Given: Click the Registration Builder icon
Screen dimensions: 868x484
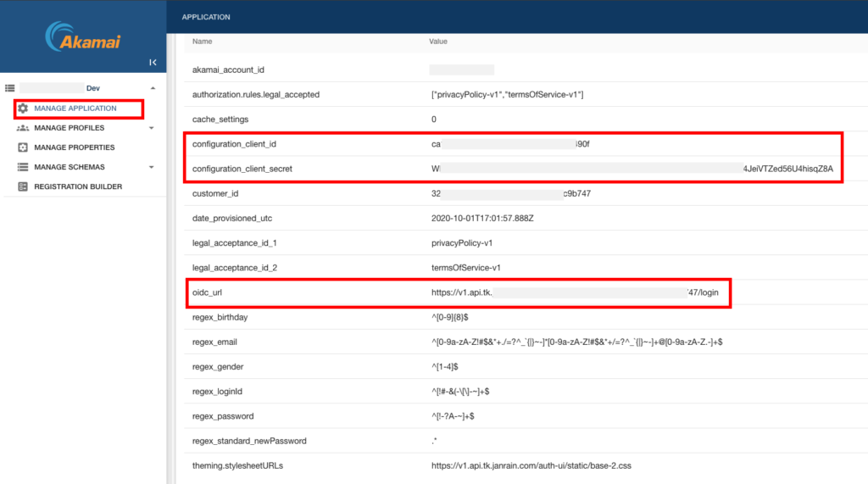Looking at the screenshot, I should 23,186.
